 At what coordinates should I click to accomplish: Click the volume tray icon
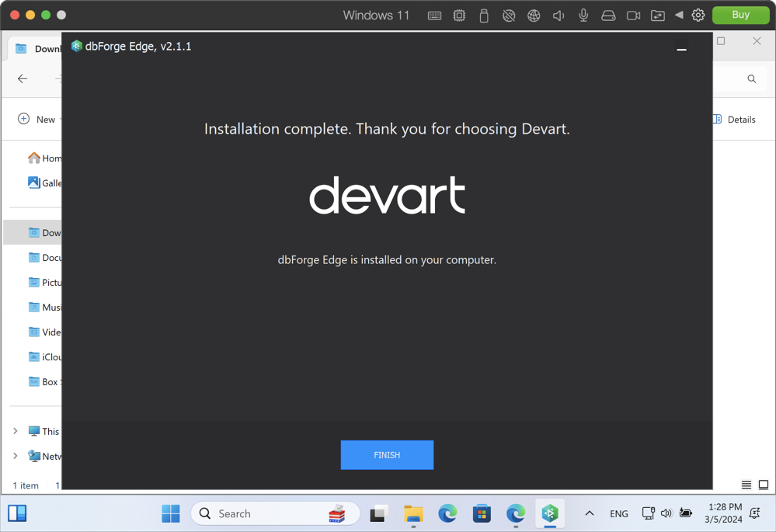pos(666,513)
